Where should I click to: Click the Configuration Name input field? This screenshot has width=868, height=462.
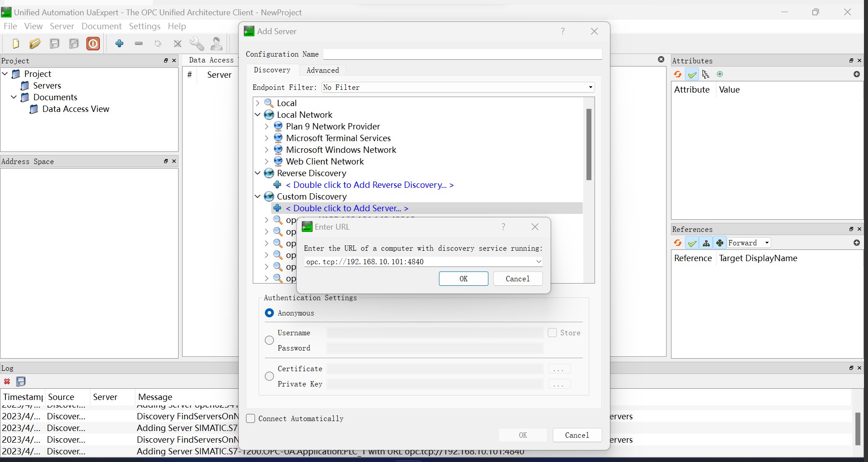(x=462, y=54)
